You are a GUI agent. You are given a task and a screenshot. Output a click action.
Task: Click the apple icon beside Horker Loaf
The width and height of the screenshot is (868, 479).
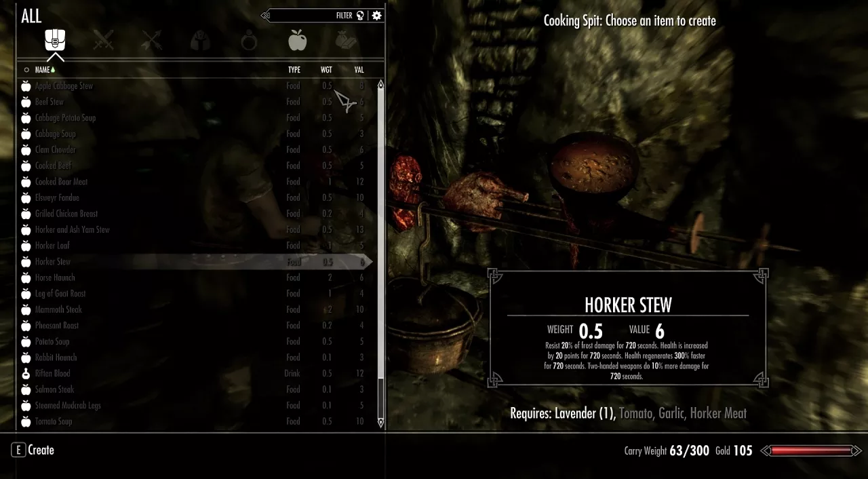26,246
